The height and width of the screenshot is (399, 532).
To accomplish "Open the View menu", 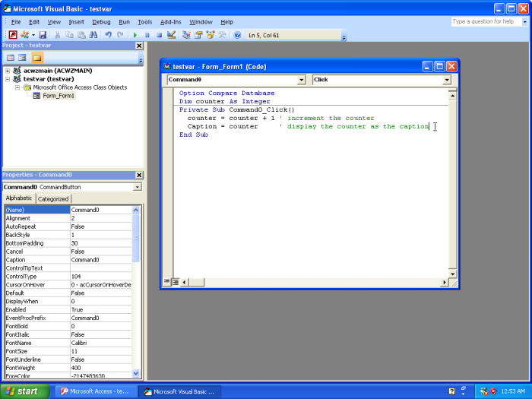I will [x=54, y=22].
